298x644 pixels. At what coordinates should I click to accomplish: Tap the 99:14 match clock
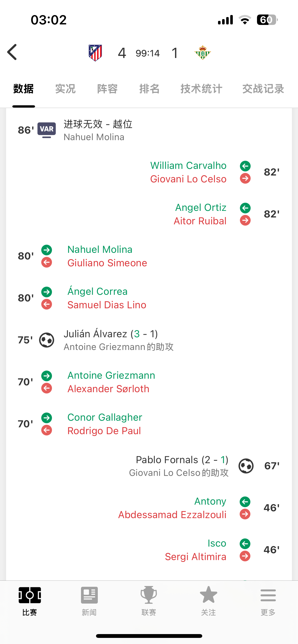(148, 53)
